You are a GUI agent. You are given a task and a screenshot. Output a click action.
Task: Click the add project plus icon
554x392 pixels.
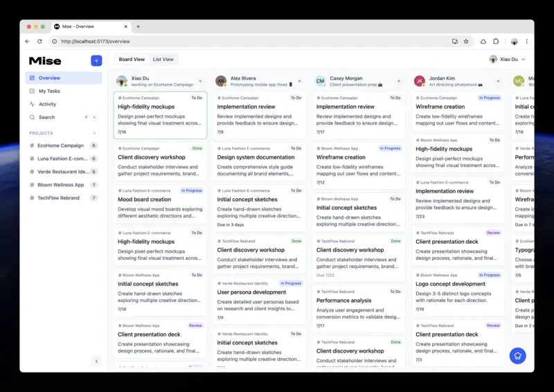pyautogui.click(x=94, y=133)
